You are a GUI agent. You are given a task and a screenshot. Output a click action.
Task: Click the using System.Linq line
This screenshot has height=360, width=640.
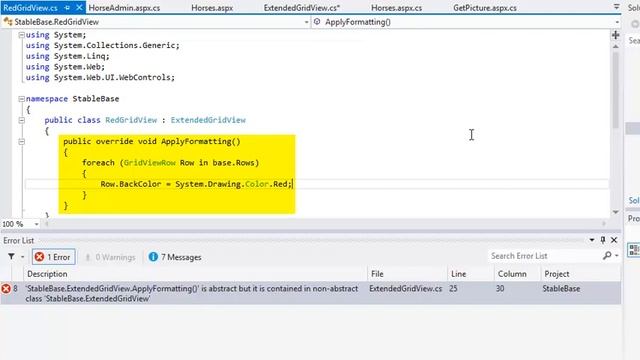67,56
